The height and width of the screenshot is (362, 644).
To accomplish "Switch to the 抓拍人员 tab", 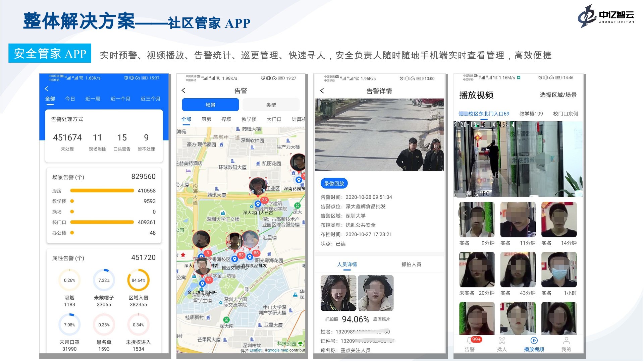I will click(x=411, y=264).
